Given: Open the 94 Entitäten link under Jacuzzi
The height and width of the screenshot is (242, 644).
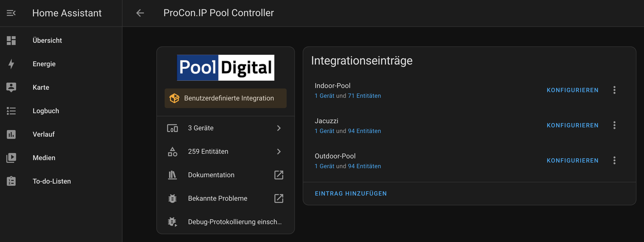Looking at the screenshot, I should coord(364,131).
